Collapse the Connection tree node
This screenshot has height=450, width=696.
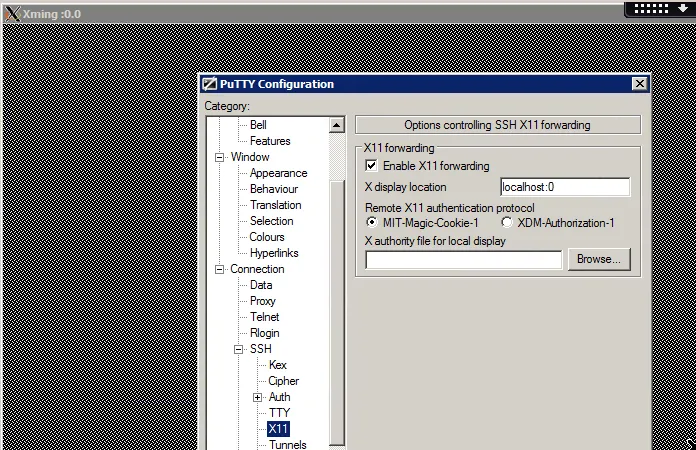[x=219, y=269]
